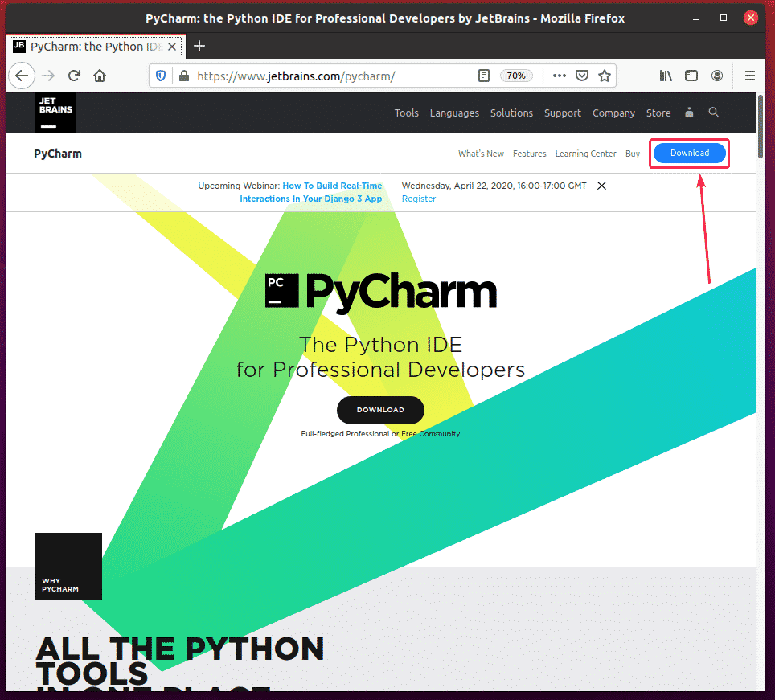
Task: Minimize the Firefox window
Action: click(x=696, y=18)
